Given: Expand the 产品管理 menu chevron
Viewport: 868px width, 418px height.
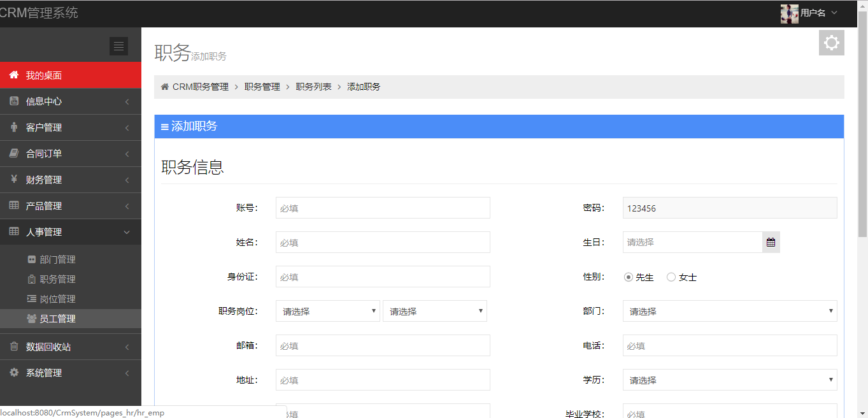Looking at the screenshot, I should (127, 206).
